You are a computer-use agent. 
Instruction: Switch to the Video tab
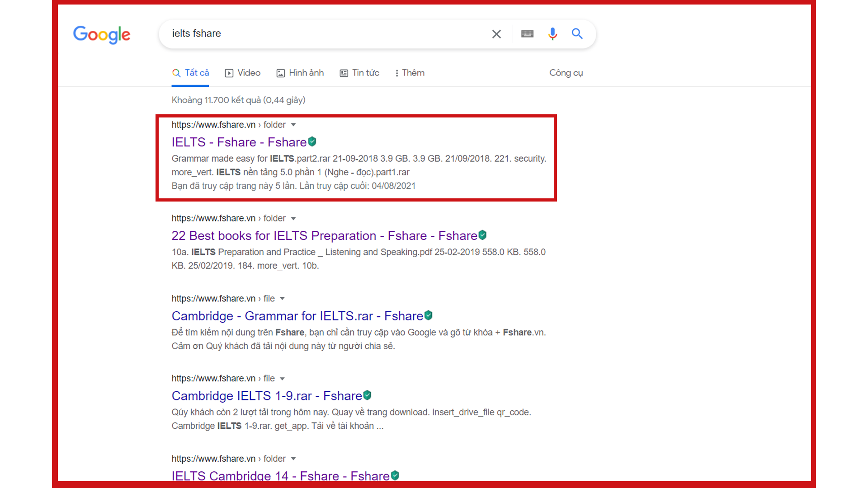(243, 73)
